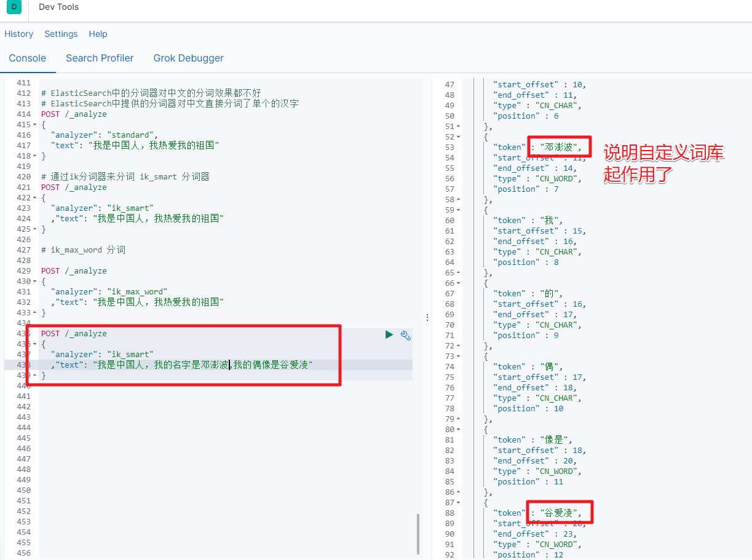Collapse the fold arrow at line 418
752x560 pixels.
click(35, 156)
